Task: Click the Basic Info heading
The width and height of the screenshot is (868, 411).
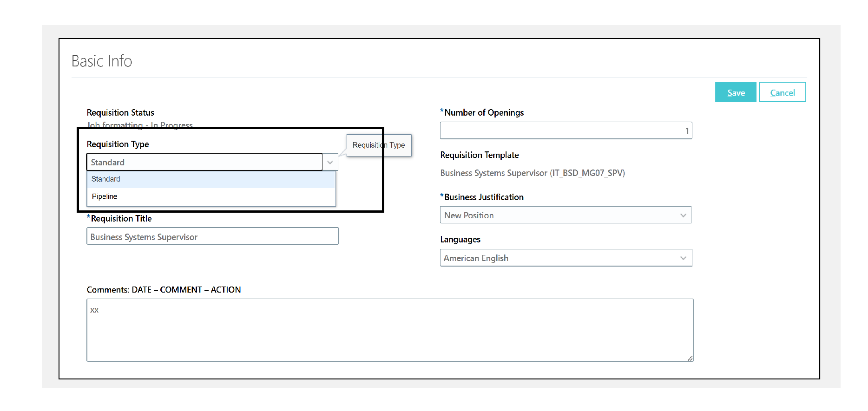Action: pyautogui.click(x=102, y=61)
